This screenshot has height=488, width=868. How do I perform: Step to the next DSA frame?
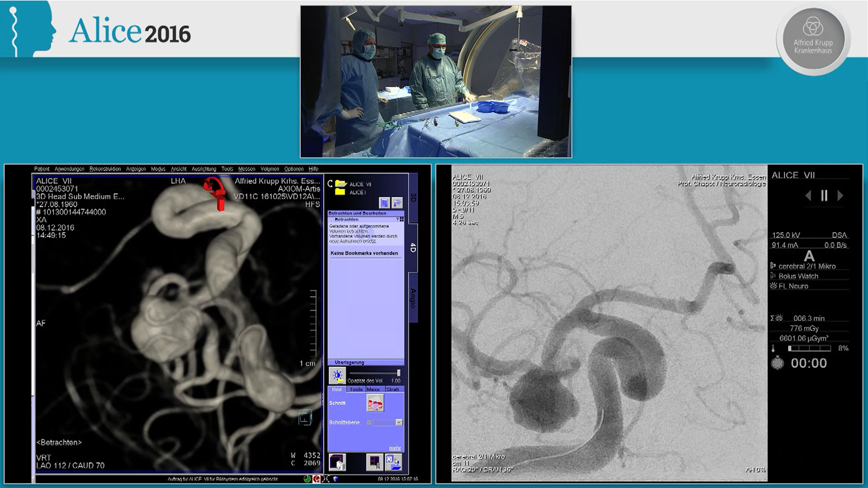pos(840,195)
